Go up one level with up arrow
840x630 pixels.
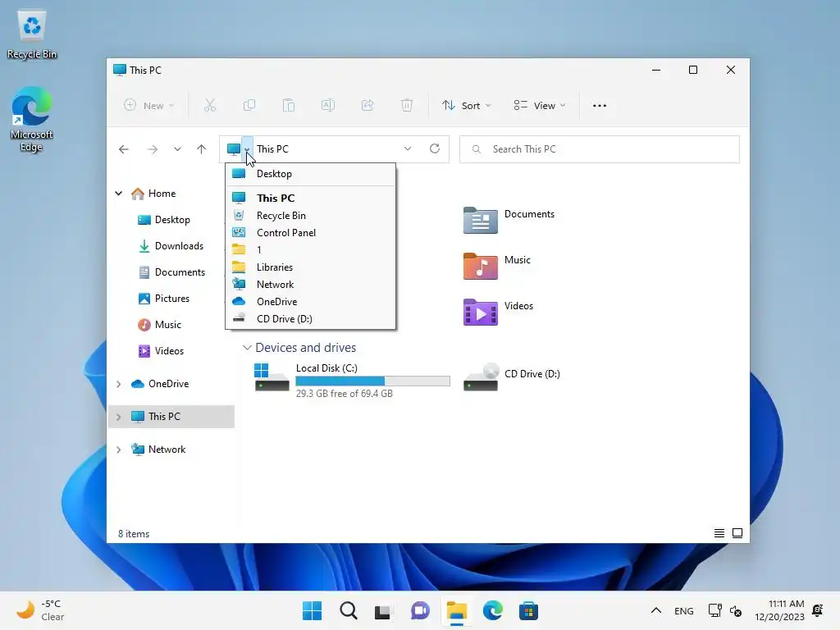[202, 149]
